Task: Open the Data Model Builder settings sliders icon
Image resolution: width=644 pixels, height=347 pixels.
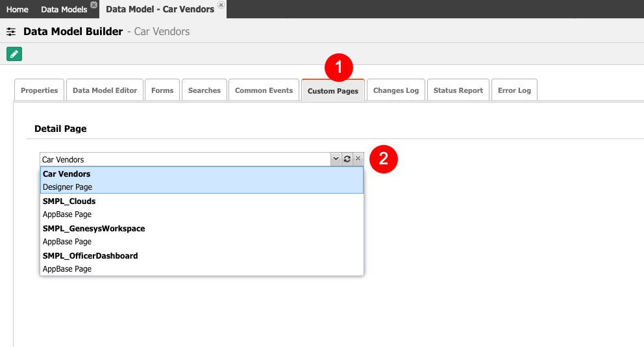Action: [11, 32]
